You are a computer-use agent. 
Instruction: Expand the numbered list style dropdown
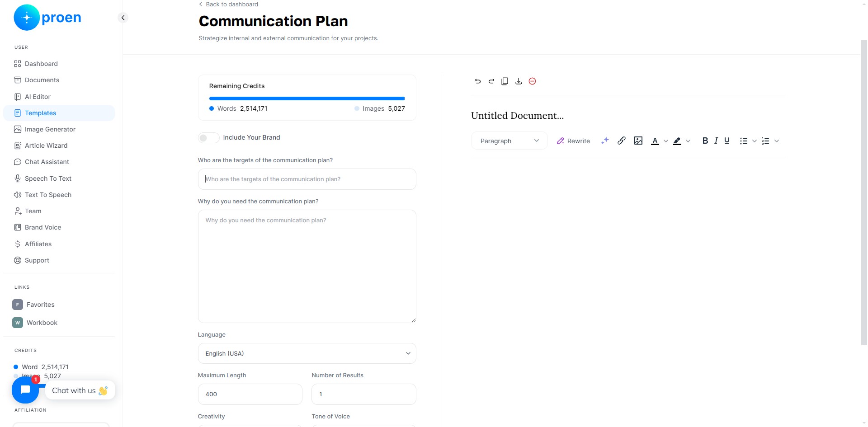pos(777,141)
